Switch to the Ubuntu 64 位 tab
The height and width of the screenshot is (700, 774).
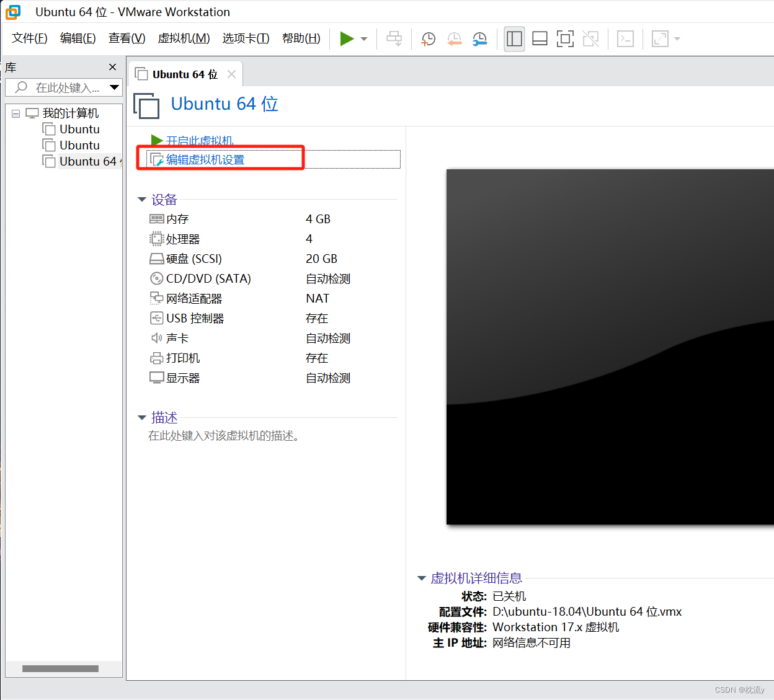click(x=185, y=74)
